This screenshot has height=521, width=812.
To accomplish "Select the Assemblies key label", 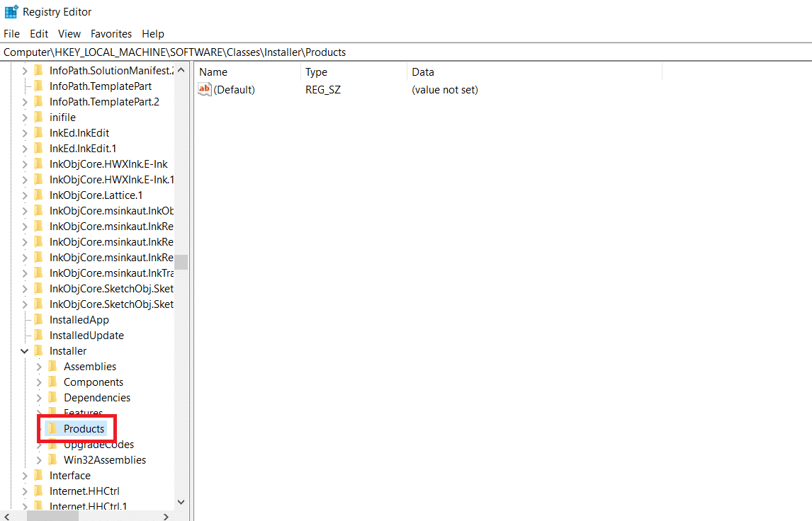I will 90,366.
